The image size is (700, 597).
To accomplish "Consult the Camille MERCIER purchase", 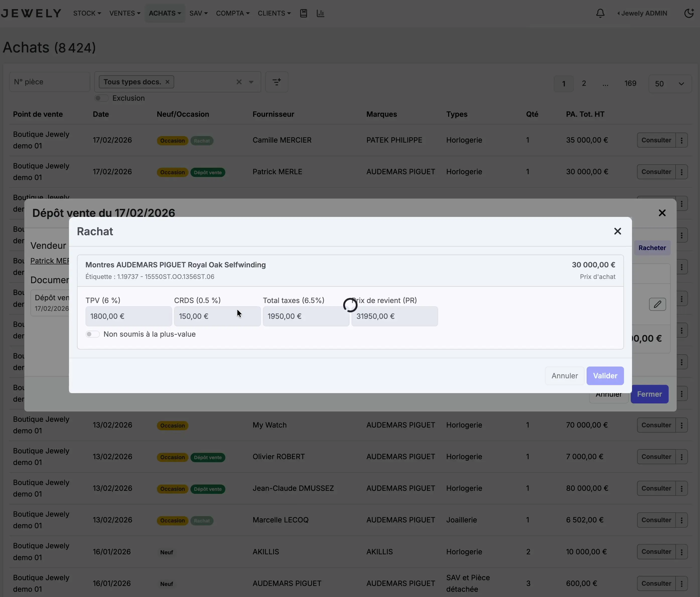I will [656, 140].
